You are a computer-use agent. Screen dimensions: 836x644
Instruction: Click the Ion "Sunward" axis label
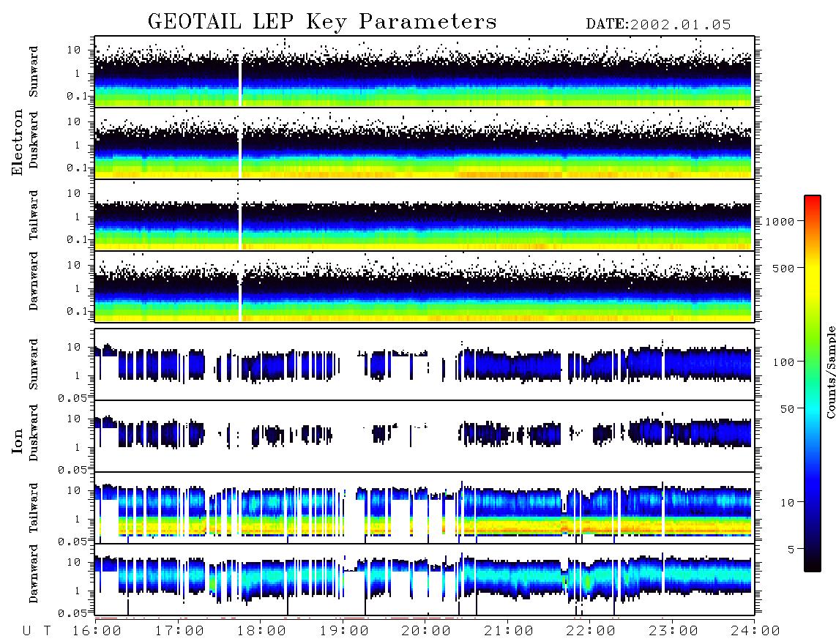coord(34,364)
